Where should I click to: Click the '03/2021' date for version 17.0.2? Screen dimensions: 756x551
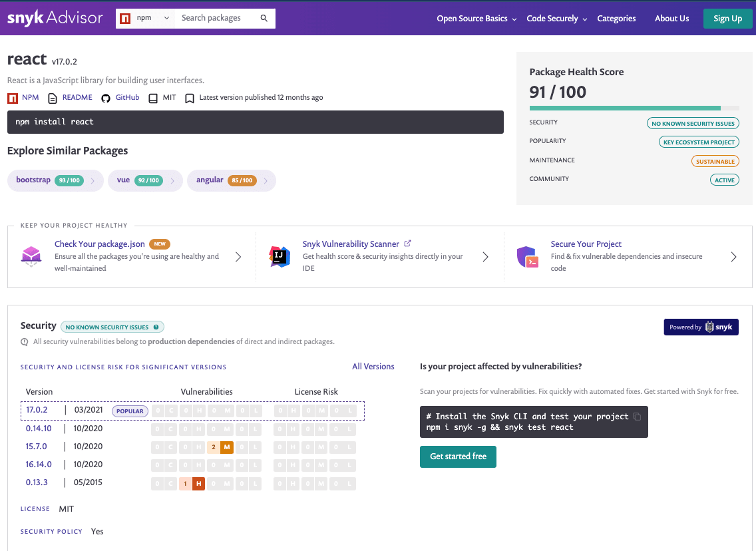(89, 410)
